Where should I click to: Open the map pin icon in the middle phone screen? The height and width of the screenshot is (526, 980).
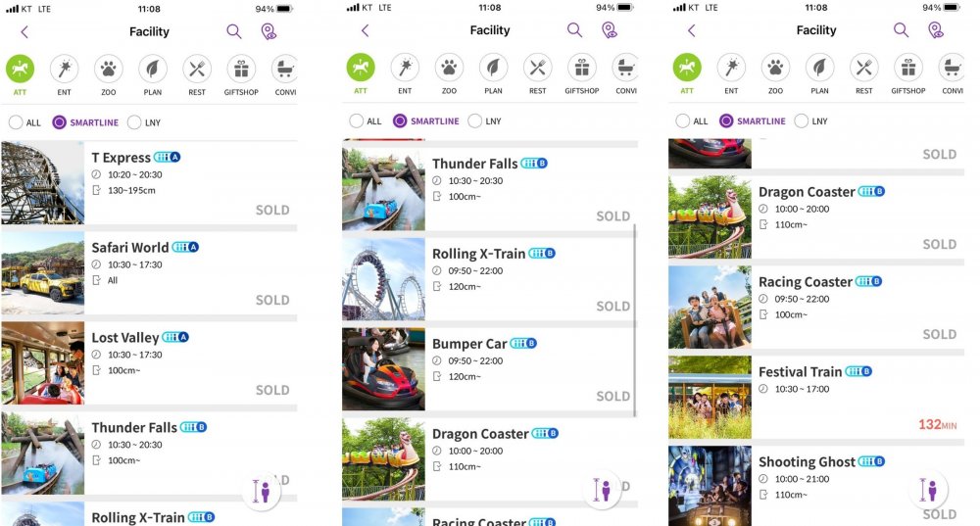pos(610,30)
